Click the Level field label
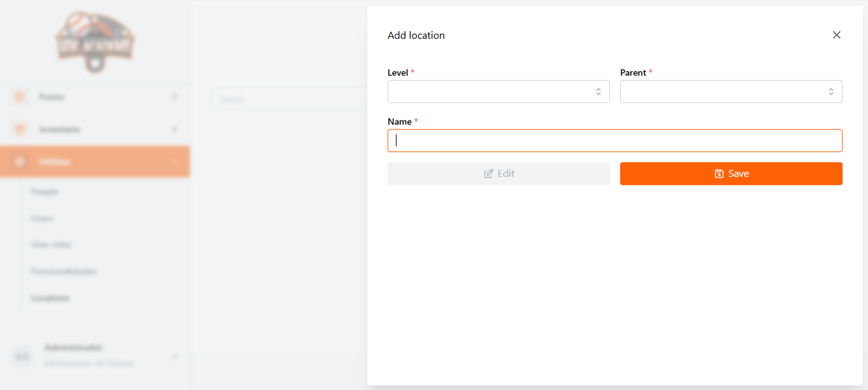Screen dimensions: 868x390 coord(398,72)
